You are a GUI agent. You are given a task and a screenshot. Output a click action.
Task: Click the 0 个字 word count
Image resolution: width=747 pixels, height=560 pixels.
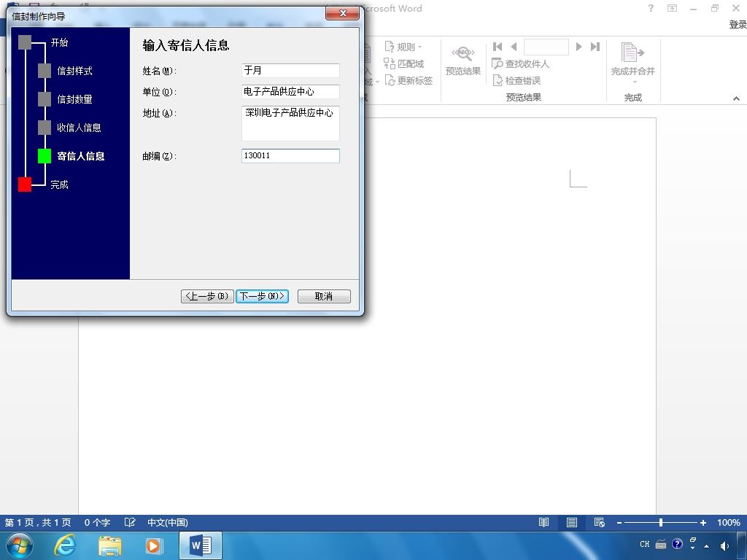click(97, 522)
